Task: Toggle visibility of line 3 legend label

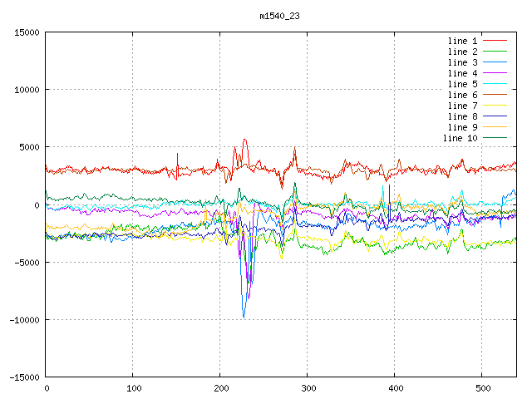Action: (462, 62)
